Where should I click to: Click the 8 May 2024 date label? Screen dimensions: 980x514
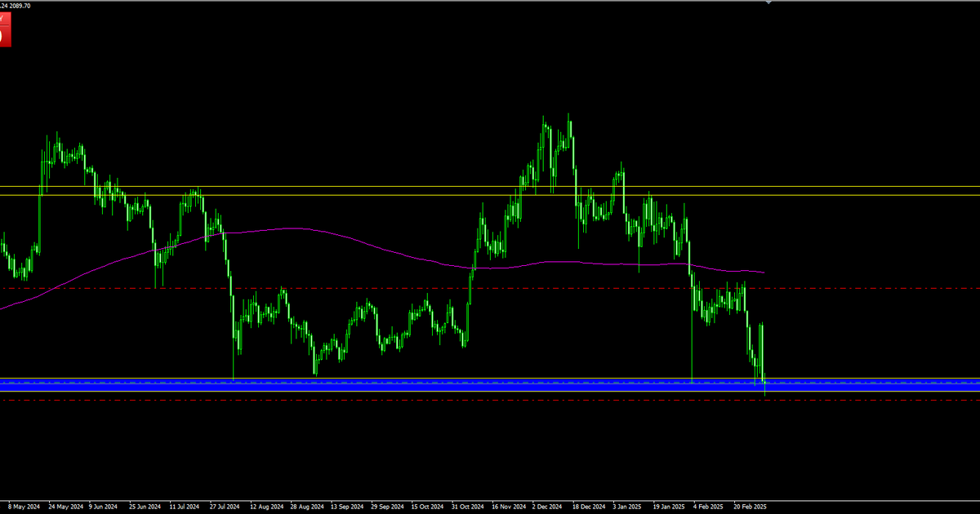click(x=24, y=506)
